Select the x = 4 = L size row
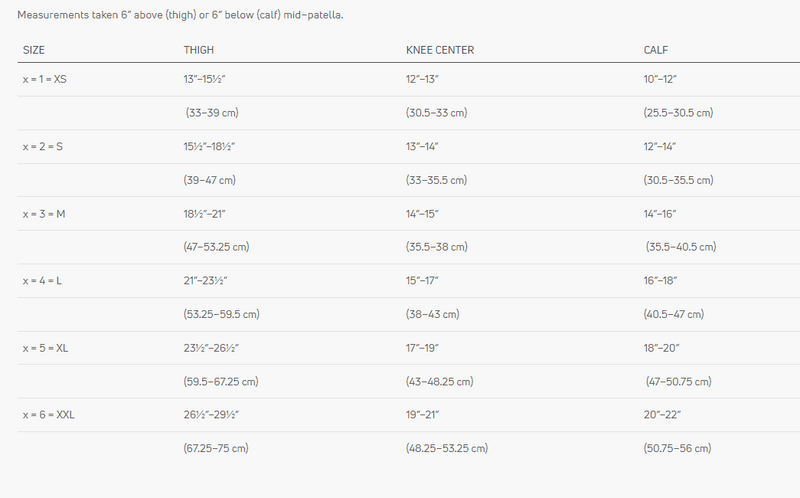This screenshot has width=800, height=498. pyautogui.click(x=409, y=281)
